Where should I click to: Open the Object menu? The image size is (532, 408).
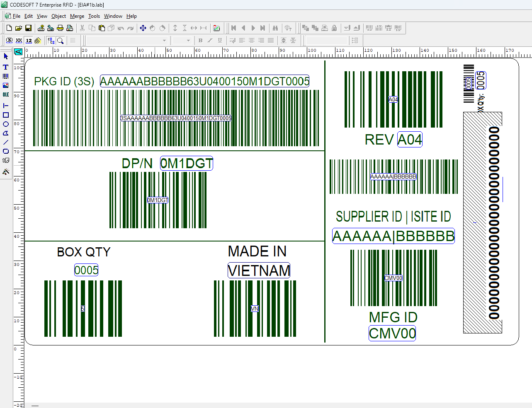tap(58, 16)
